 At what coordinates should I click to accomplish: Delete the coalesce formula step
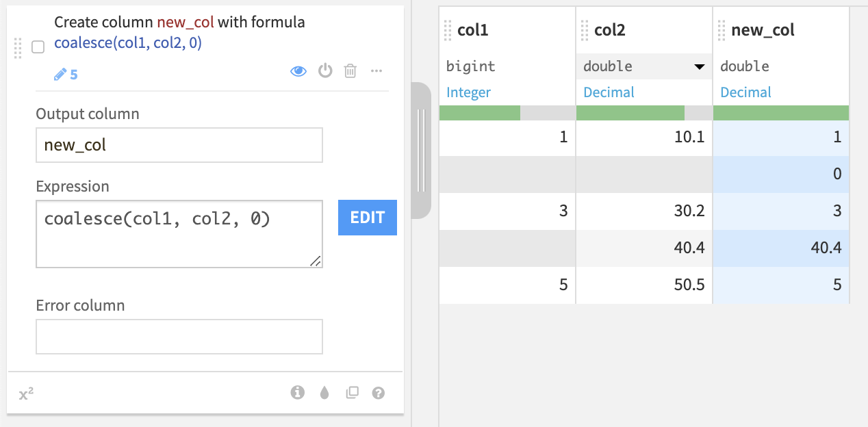click(x=350, y=70)
